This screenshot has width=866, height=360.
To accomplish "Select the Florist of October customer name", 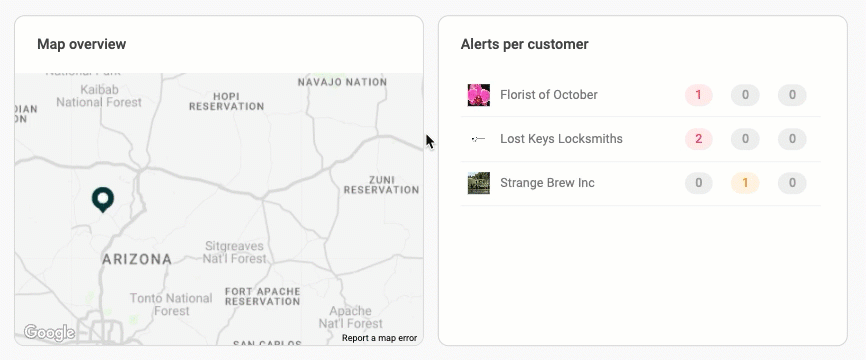I will pyautogui.click(x=548, y=95).
